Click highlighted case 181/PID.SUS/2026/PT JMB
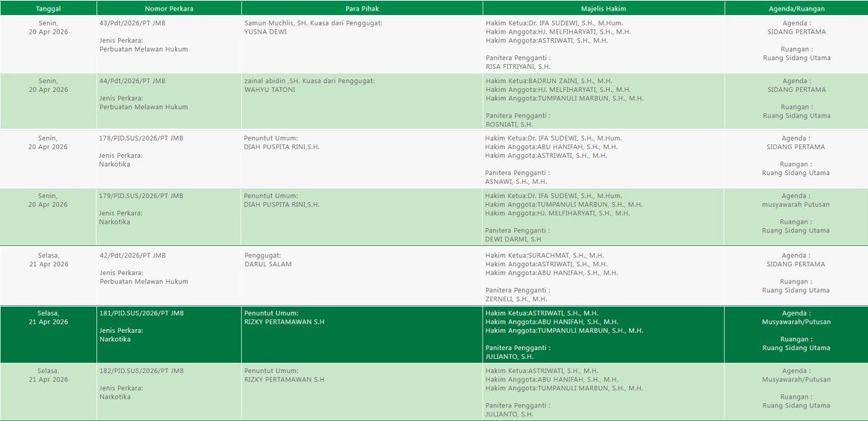Viewport: 868px width, 421px height. (141, 313)
